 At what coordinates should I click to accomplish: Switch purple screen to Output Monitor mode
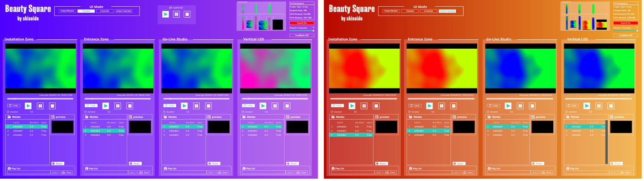[67, 11]
